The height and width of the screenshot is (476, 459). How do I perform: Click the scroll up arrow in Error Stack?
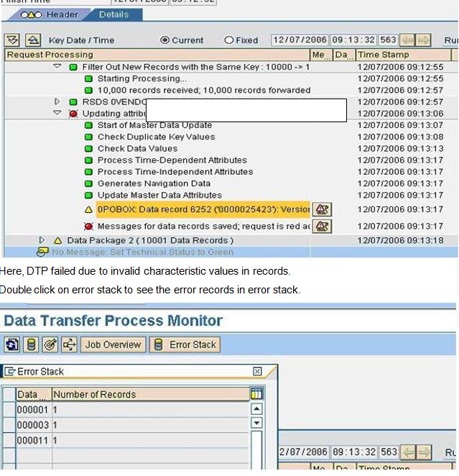click(x=256, y=409)
